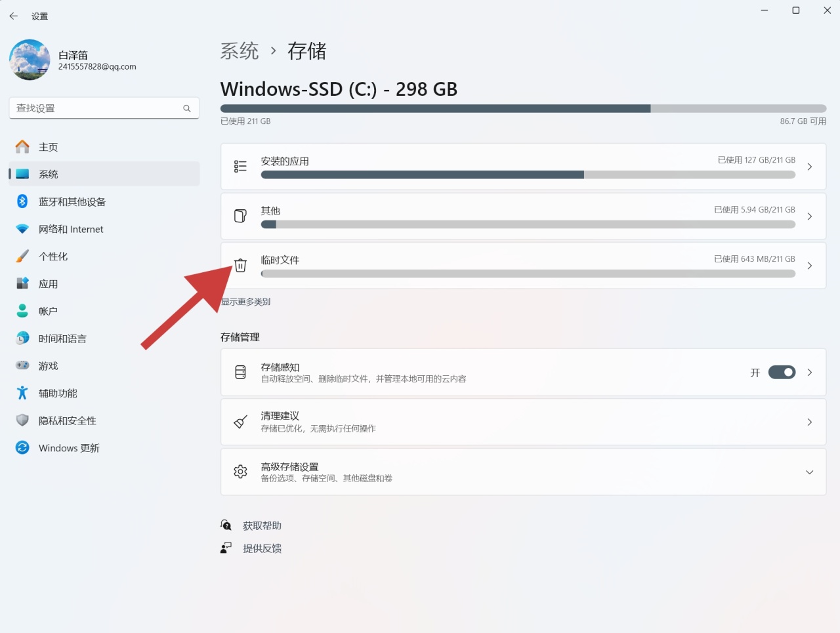840x633 pixels.
Task: Click 已使用 127 GB/211 GB text
Action: click(757, 160)
